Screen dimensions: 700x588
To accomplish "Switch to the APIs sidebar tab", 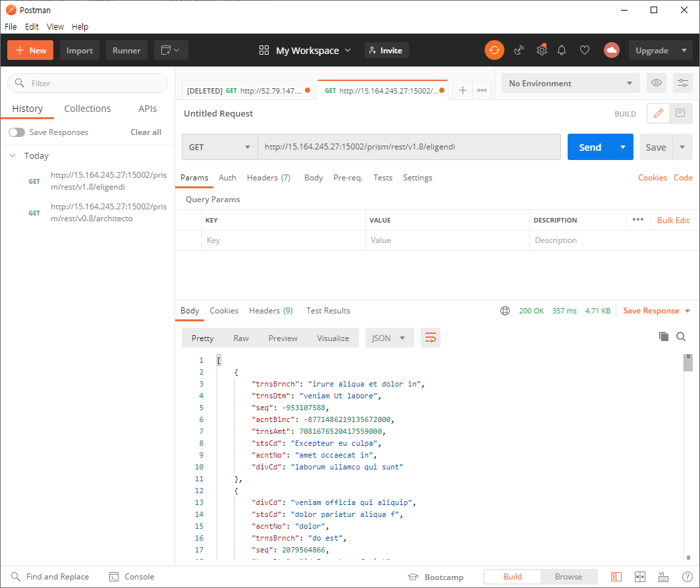I will (148, 109).
